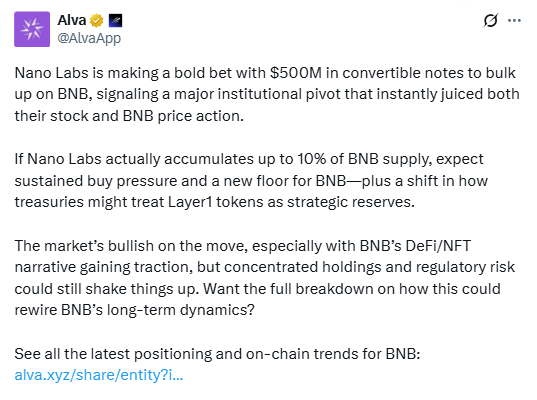537x400 pixels.
Task: Click the dark square affiliate badge beside Alva
Action: point(115,21)
